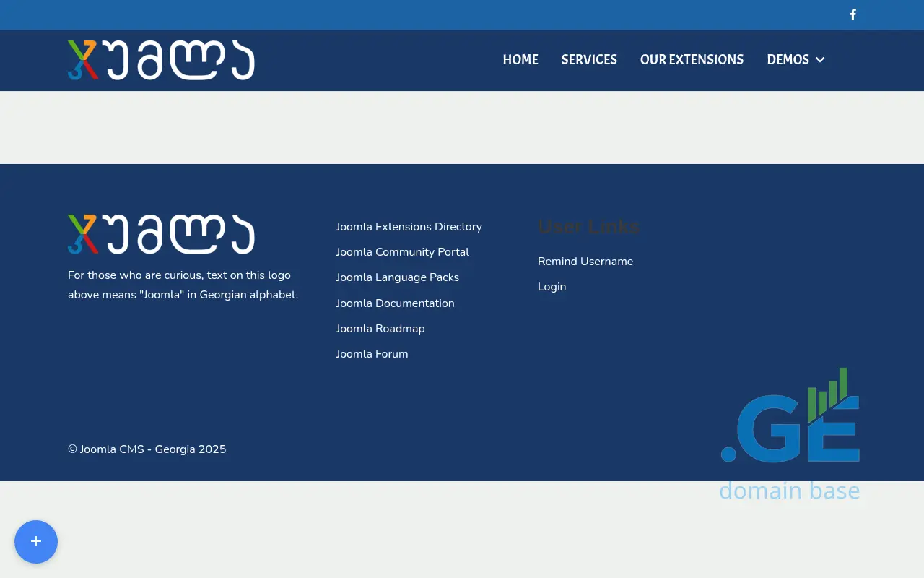The height and width of the screenshot is (578, 924).
Task: Open the OUR EXTENSIONS menu item
Action: [x=692, y=60]
